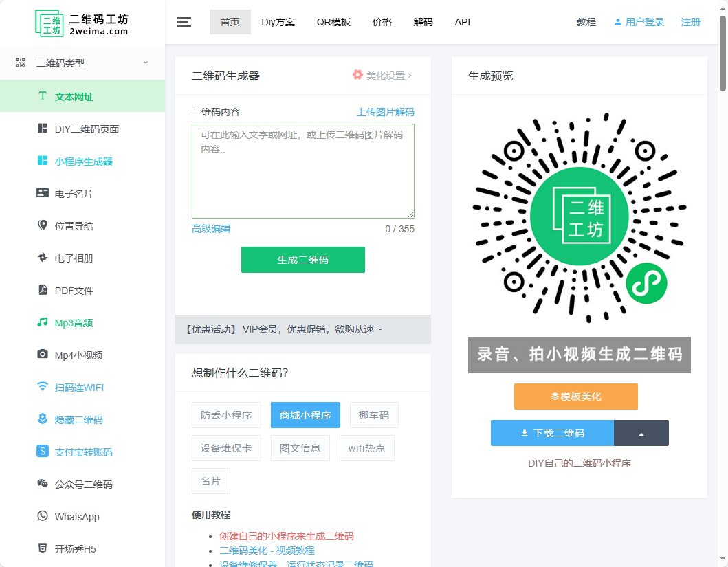Click the orange 模板美化 button
Image resolution: width=728 pixels, height=567 pixels.
click(575, 397)
